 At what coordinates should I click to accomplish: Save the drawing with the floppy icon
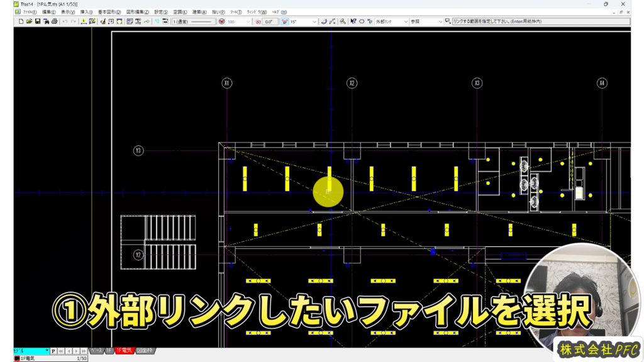[x=38, y=21]
